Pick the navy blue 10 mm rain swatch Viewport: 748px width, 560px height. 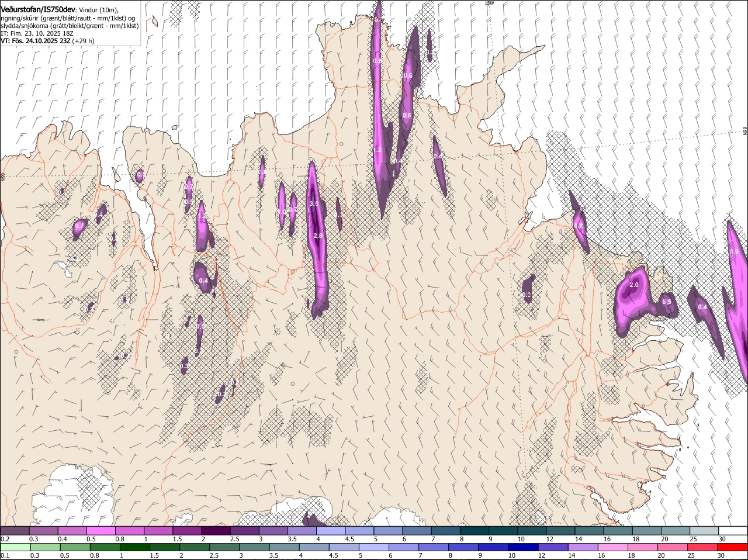[x=522, y=547]
